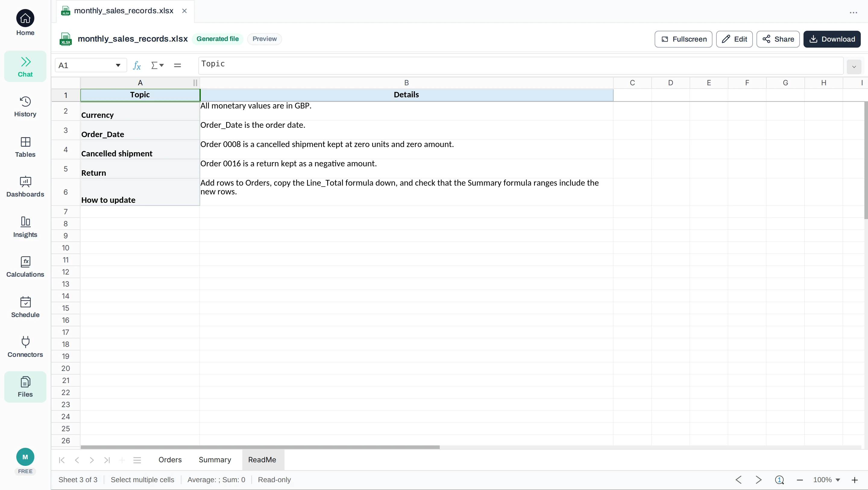Open the Sum function dropdown
Image resolution: width=868 pixels, height=490 pixels.
tap(157, 65)
